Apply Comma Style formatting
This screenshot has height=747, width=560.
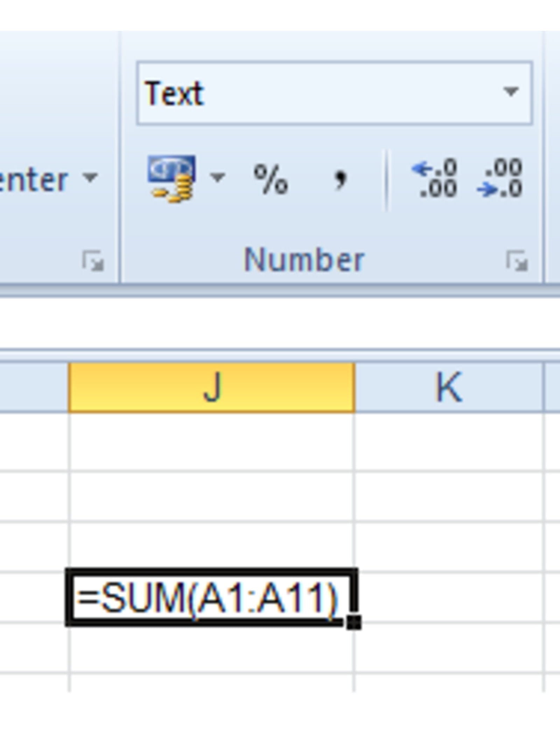pyautogui.click(x=340, y=179)
